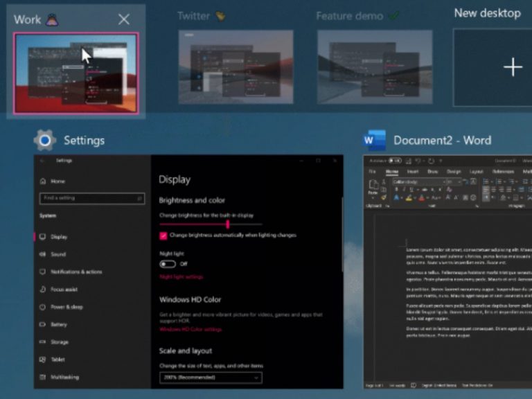Click the Home tab in Word ribbon
532x399 pixels.
[x=392, y=172]
